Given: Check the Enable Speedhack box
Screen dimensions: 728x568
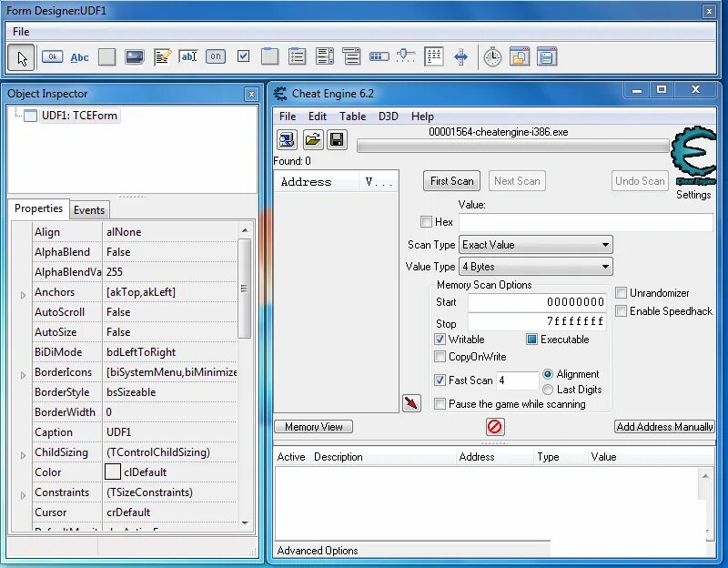Looking at the screenshot, I should tap(621, 310).
